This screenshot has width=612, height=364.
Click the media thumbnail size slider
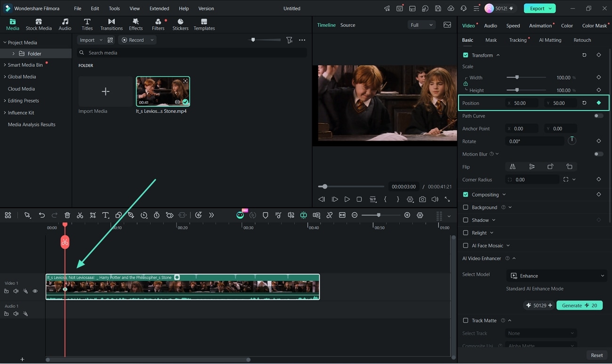(x=265, y=40)
